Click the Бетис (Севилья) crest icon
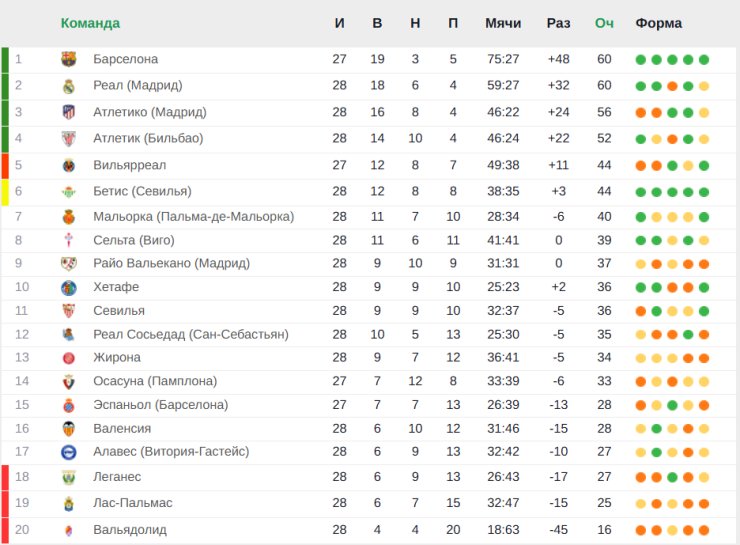740x545 pixels. 68,191
